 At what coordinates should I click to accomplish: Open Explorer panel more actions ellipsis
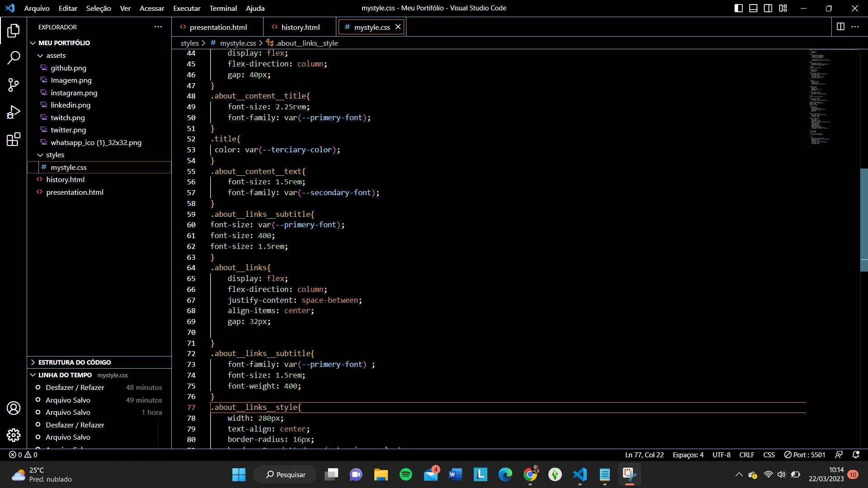pyautogui.click(x=158, y=27)
